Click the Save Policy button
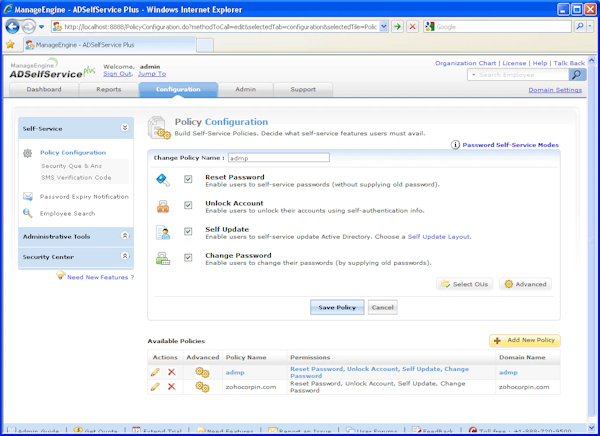The height and width of the screenshot is (436, 600). tap(337, 307)
